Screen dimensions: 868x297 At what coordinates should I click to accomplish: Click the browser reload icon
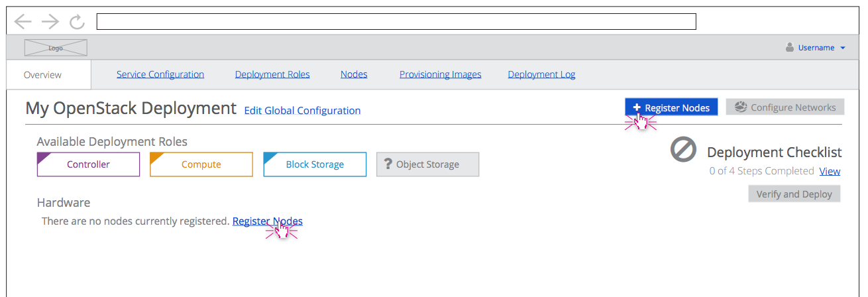pos(78,22)
